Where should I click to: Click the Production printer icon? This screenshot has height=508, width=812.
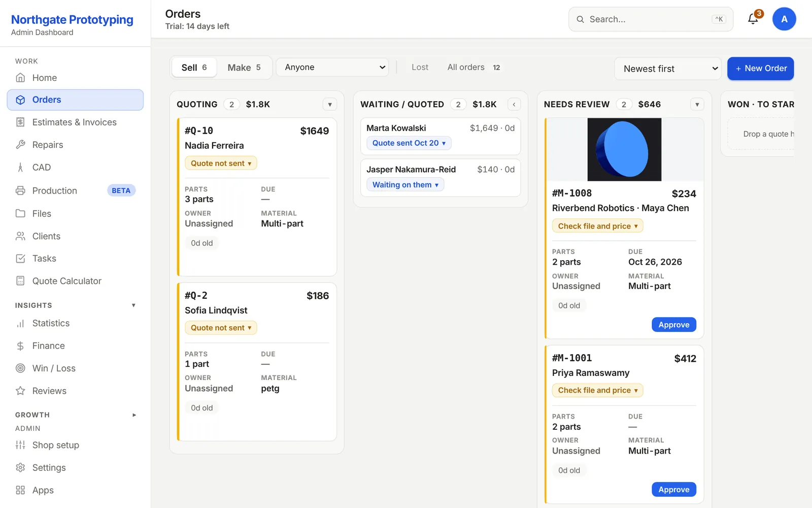(x=20, y=191)
